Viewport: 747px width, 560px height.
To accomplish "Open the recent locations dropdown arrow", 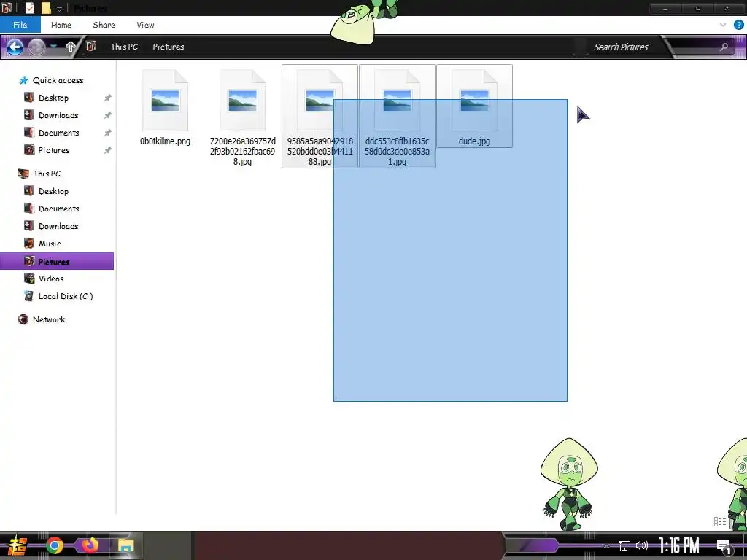I will tap(54, 46).
